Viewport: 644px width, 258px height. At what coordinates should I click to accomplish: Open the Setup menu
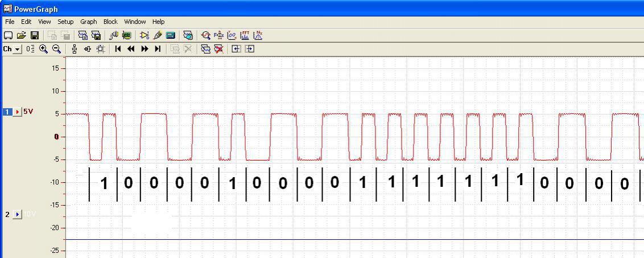click(x=65, y=22)
